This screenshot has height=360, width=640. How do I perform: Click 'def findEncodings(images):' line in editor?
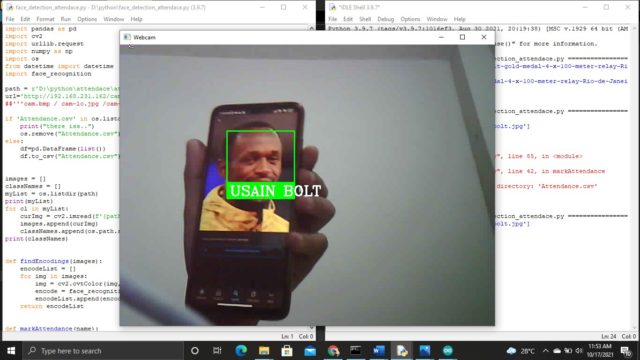[x=53, y=261]
